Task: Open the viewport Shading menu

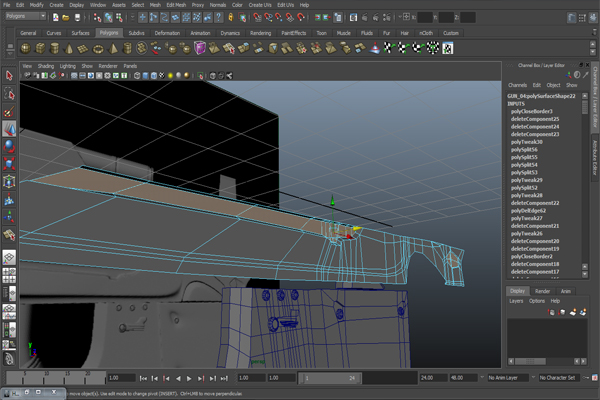Action: (x=46, y=66)
